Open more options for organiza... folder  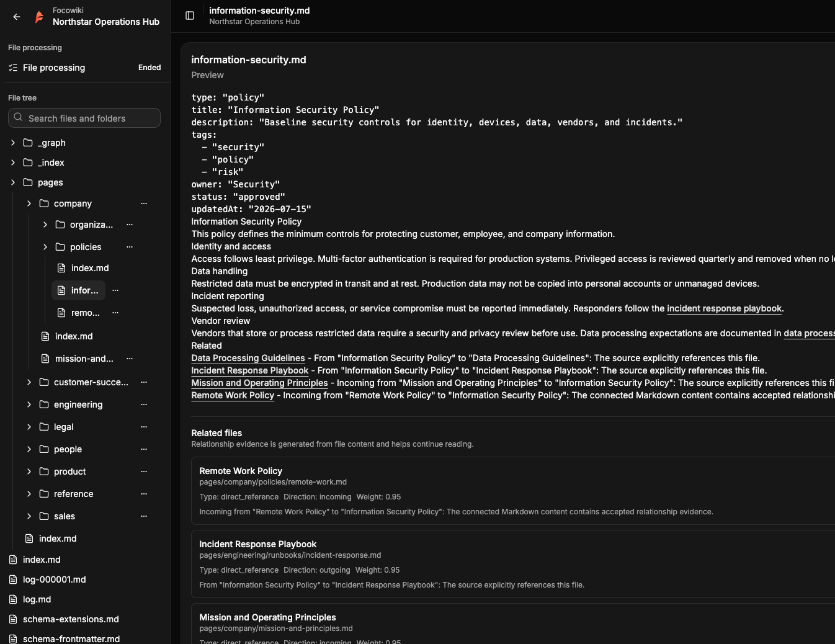click(130, 225)
